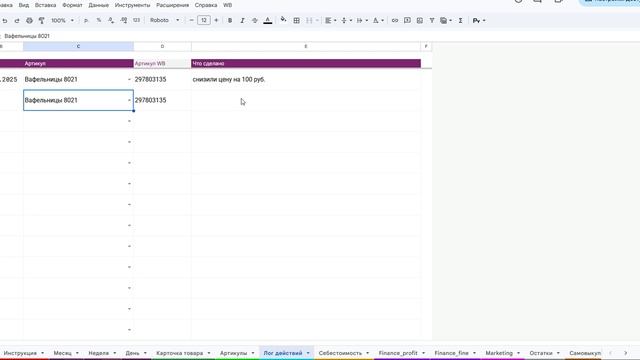Image resolution: width=640 pixels, height=360 pixels.
Task: Open text wrapping dropdown
Action: coord(362,20)
